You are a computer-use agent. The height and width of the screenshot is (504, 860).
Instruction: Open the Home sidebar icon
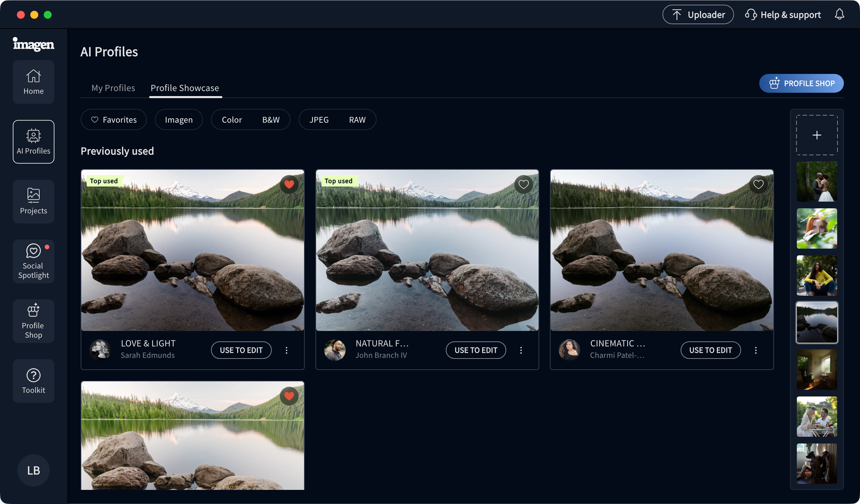tap(34, 82)
